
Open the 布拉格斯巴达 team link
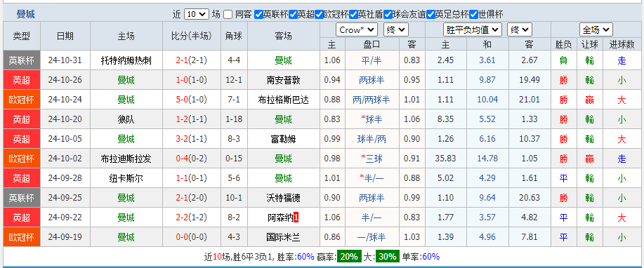[x=284, y=100]
